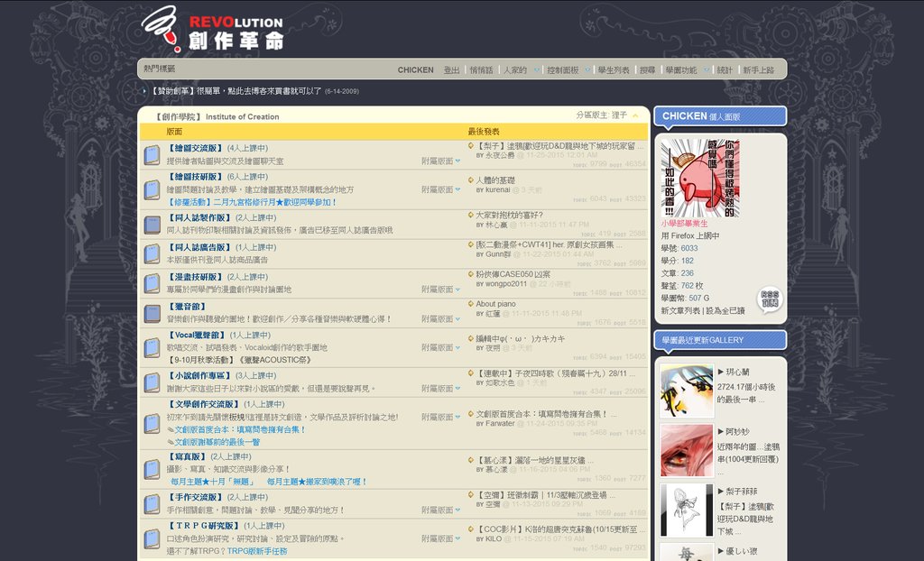Click the book icon beside 同人誌廣告版

[152, 254]
